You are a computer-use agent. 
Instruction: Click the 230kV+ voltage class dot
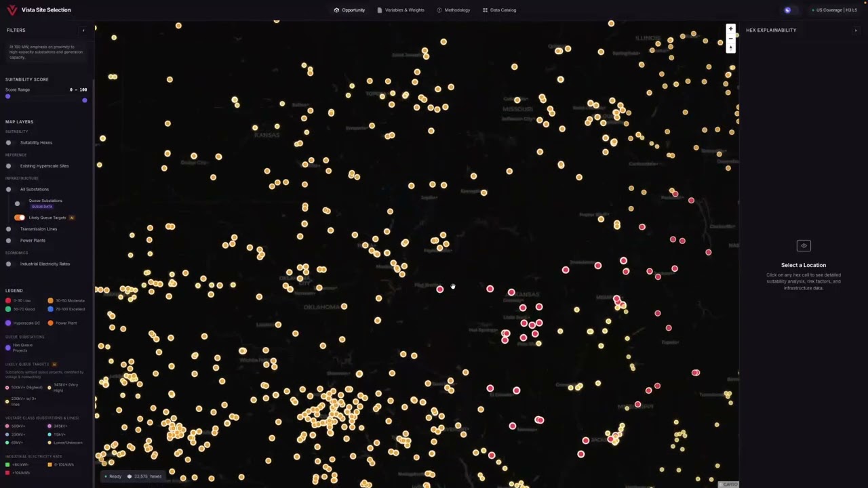(7, 434)
